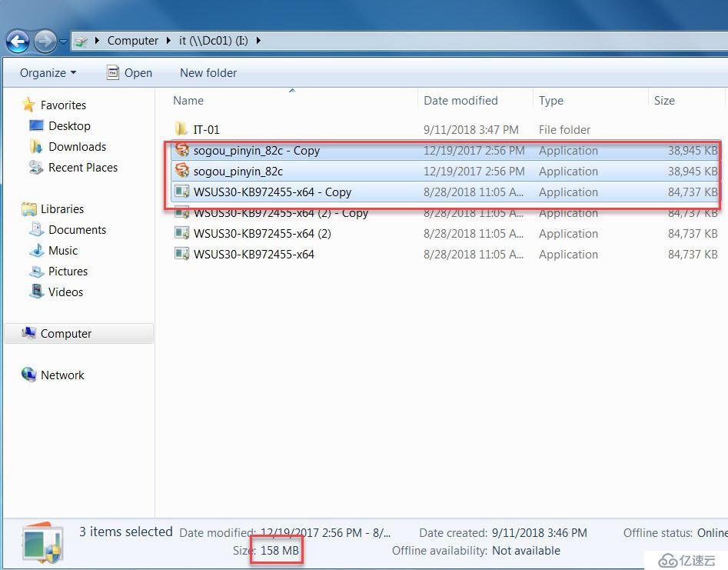This screenshot has width=728, height=570.
Task: Select file sogou_pinyin_82c without Copy suffix
Action: pos(238,172)
